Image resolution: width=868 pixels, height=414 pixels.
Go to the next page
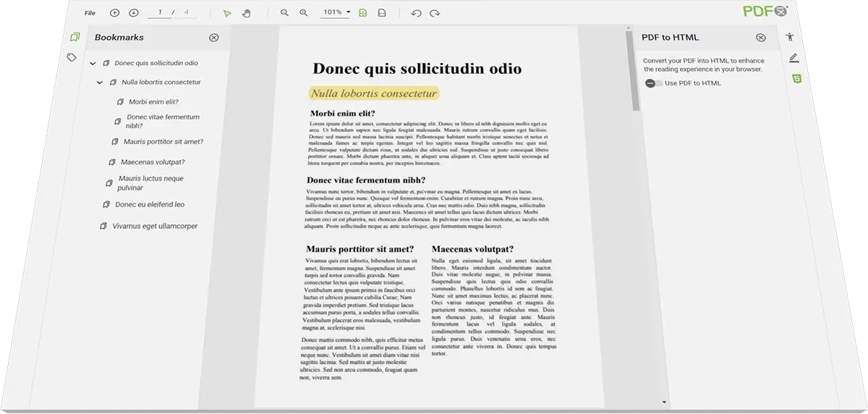coord(133,13)
